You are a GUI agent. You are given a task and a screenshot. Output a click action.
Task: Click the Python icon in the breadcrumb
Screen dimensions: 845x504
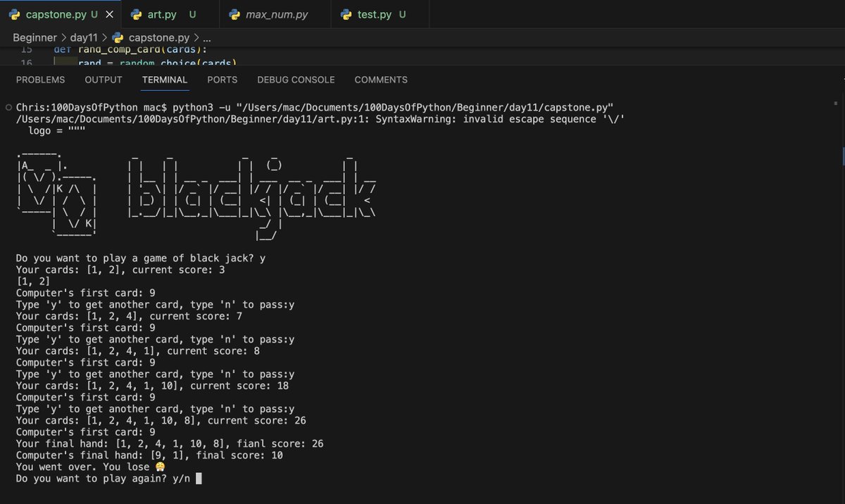(x=118, y=37)
